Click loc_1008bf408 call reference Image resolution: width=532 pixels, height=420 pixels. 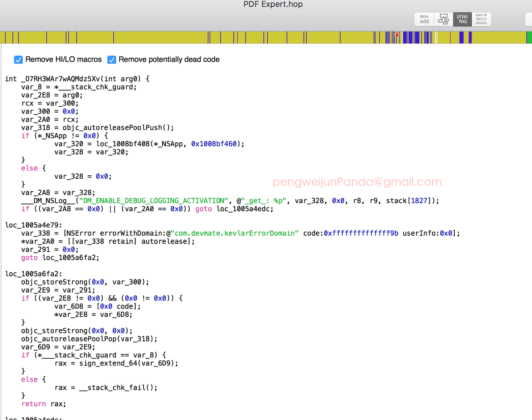(123, 144)
